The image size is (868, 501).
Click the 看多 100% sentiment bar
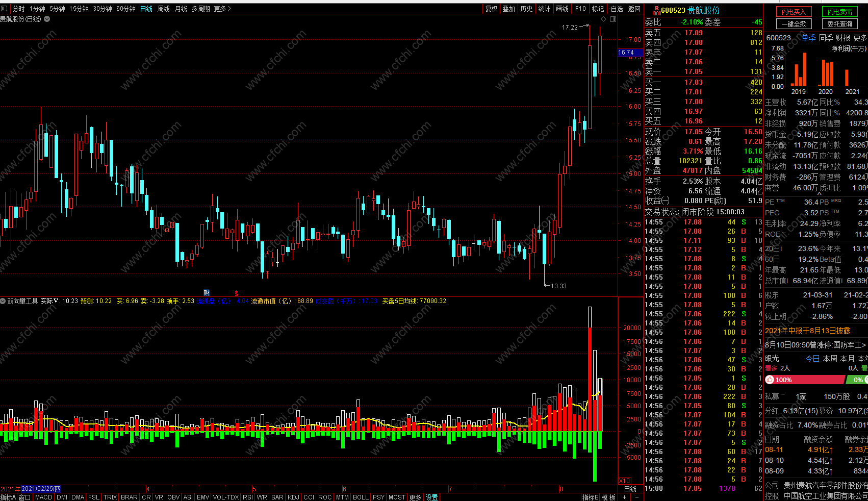coord(805,380)
